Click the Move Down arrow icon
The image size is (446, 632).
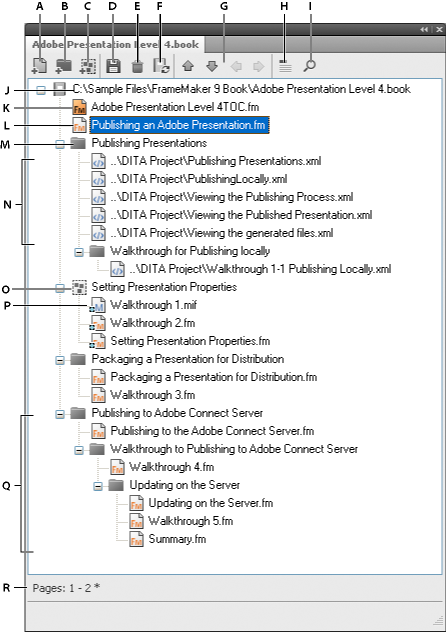212,66
